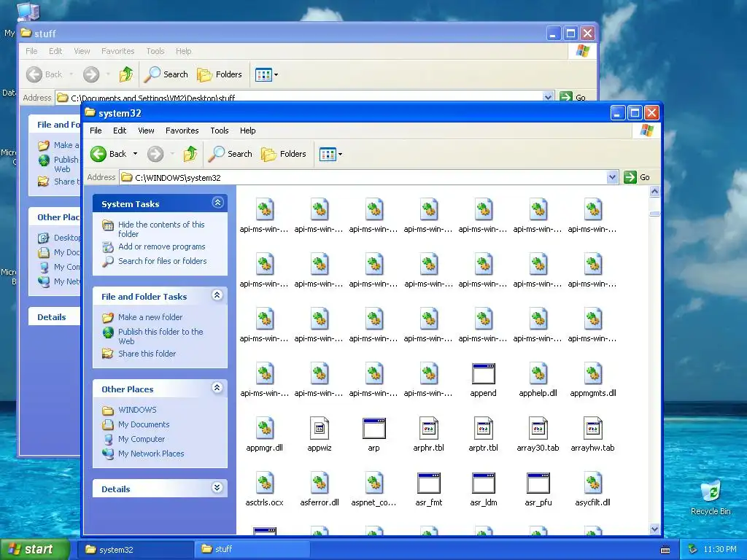Viewport: 747px width, 560px height.
Task: Click Go button in system32 address bar
Action: pyautogui.click(x=637, y=177)
